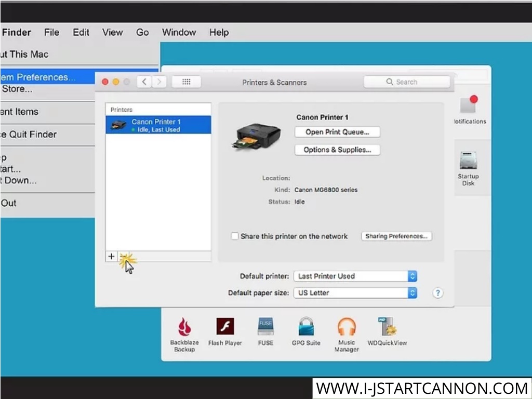Open the Edit menu
Image resolution: width=532 pixels, height=399 pixels.
click(x=81, y=32)
